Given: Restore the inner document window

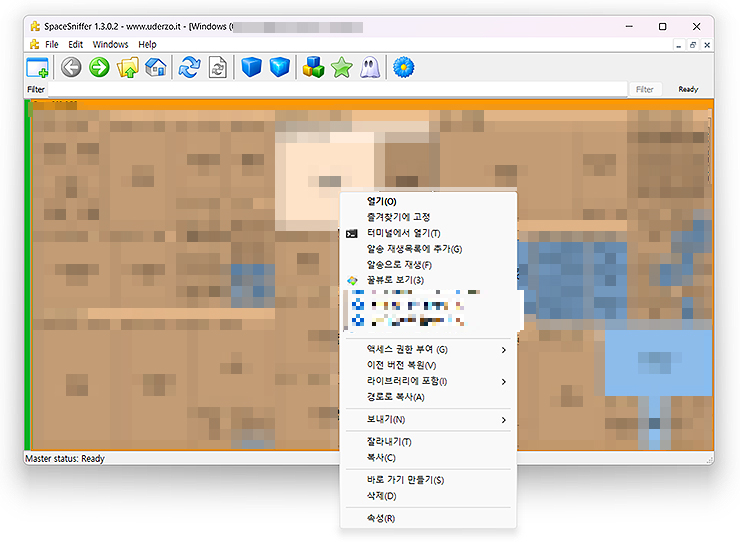Looking at the screenshot, I should pos(693,45).
